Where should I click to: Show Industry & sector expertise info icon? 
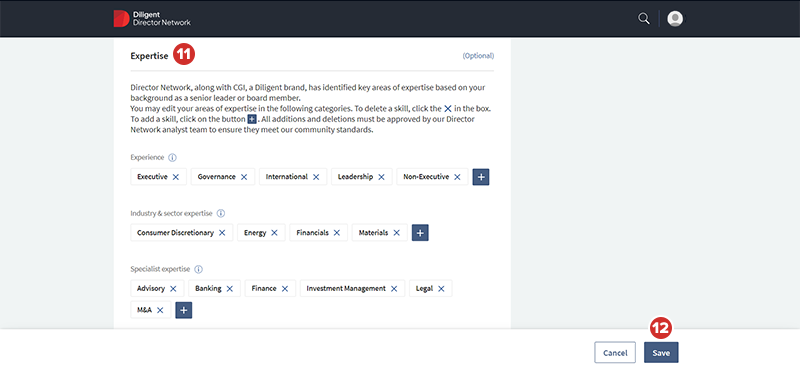tap(221, 213)
